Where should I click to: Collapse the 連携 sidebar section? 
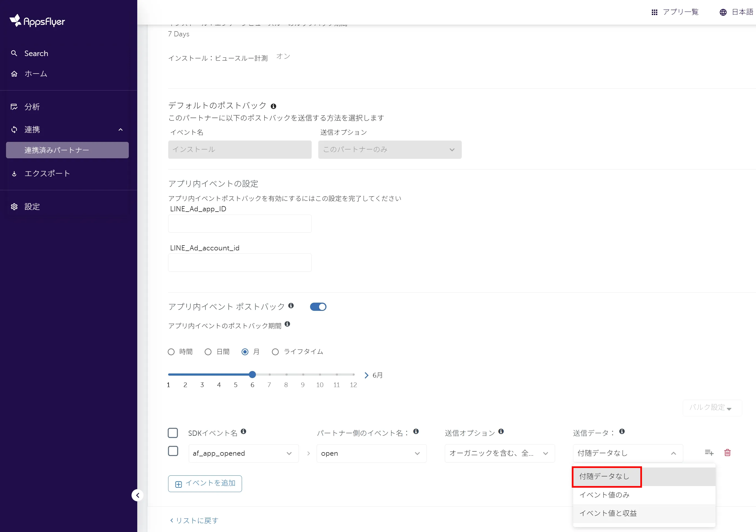point(121,130)
